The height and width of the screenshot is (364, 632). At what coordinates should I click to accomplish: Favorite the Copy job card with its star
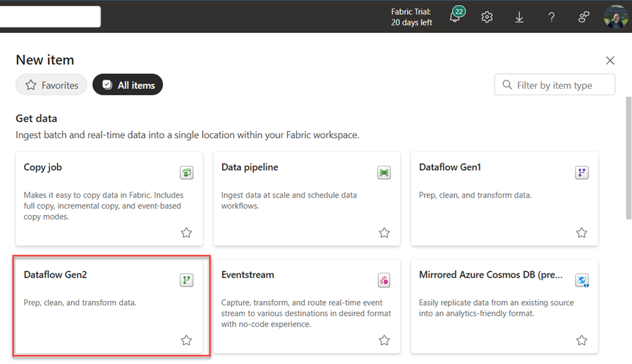tap(186, 233)
